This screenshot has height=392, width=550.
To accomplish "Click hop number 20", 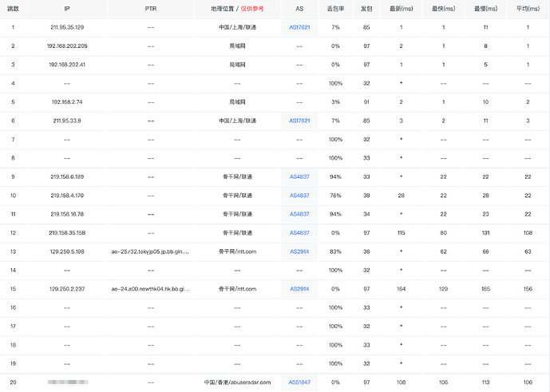I will [13, 382].
